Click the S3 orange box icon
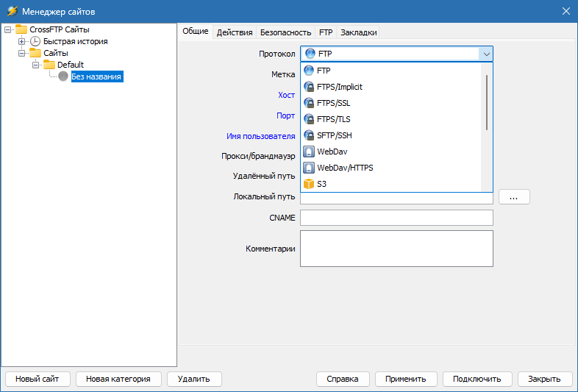Viewport: 578px width, 392px height. click(309, 184)
